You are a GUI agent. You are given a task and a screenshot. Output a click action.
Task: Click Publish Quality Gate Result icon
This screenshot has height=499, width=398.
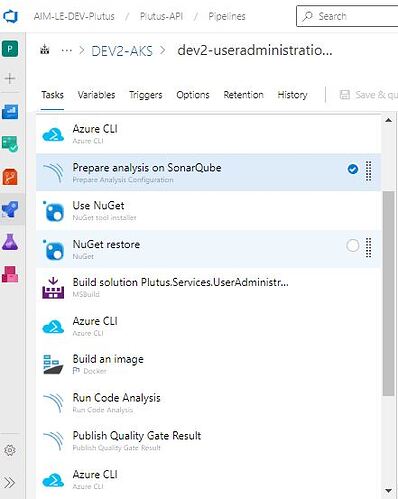[x=53, y=441]
